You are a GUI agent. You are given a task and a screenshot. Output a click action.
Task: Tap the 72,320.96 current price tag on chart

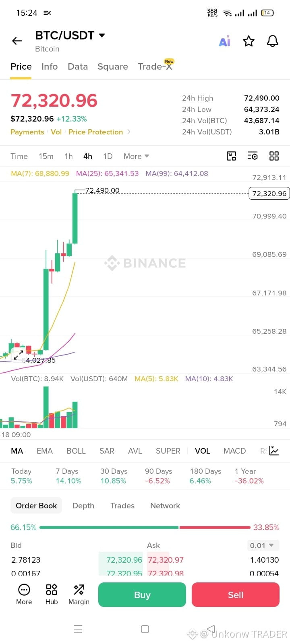pos(269,194)
